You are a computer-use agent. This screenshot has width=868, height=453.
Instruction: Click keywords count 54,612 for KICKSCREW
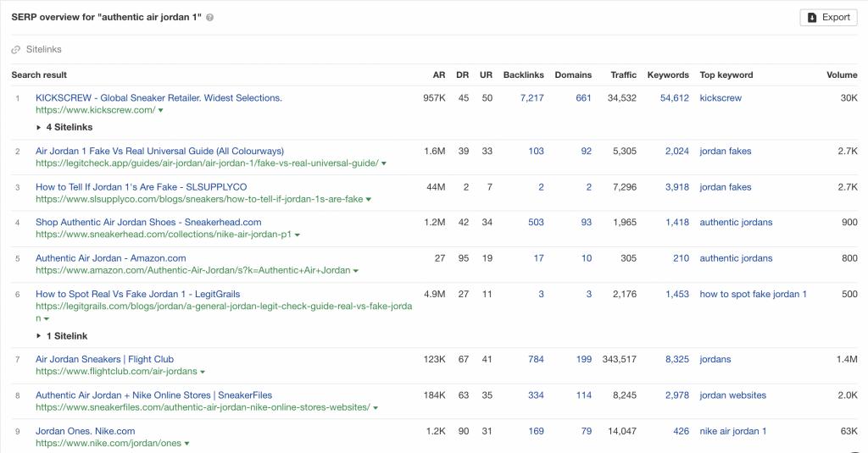tap(674, 98)
